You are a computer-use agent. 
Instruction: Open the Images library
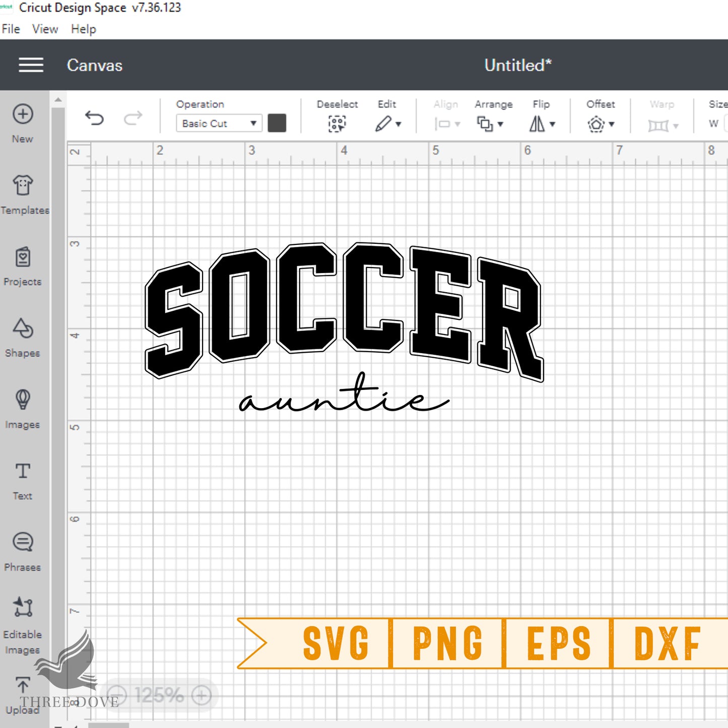23,400
